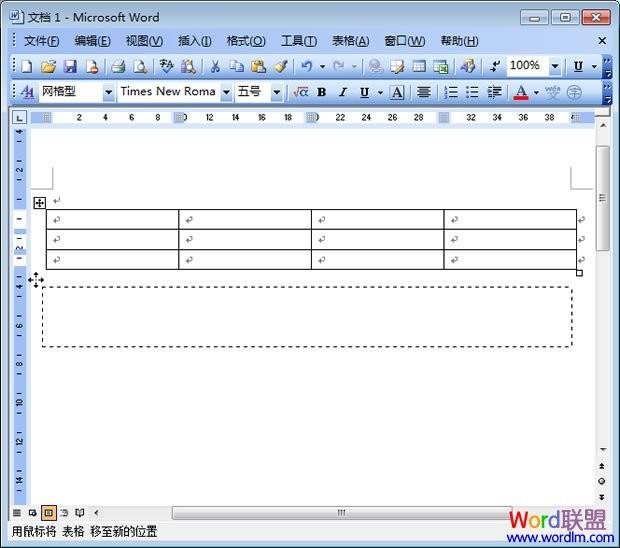Jump to next page arrows

coord(602,497)
